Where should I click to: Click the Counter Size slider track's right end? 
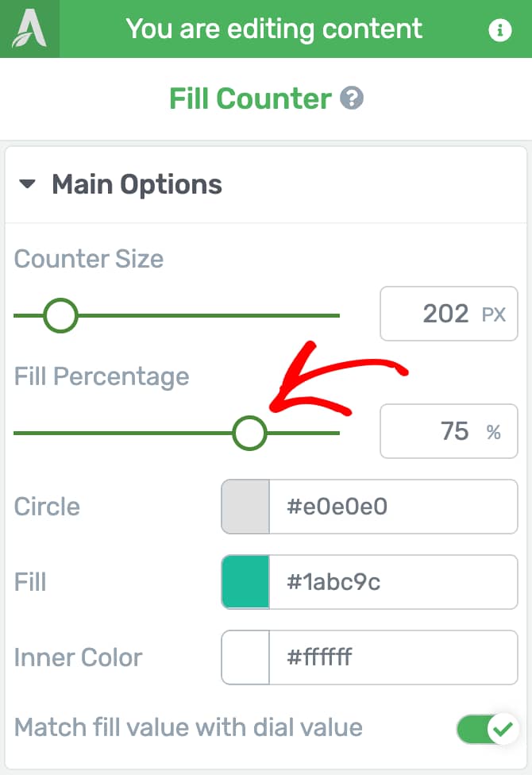tap(336, 315)
